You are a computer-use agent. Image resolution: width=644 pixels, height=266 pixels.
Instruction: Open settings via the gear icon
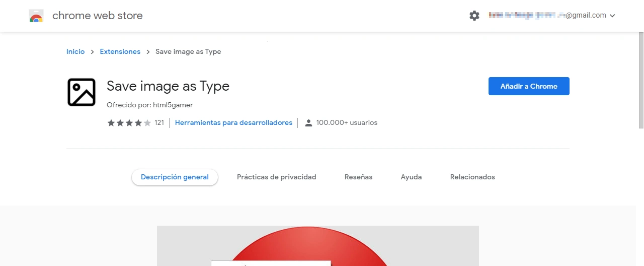(474, 16)
